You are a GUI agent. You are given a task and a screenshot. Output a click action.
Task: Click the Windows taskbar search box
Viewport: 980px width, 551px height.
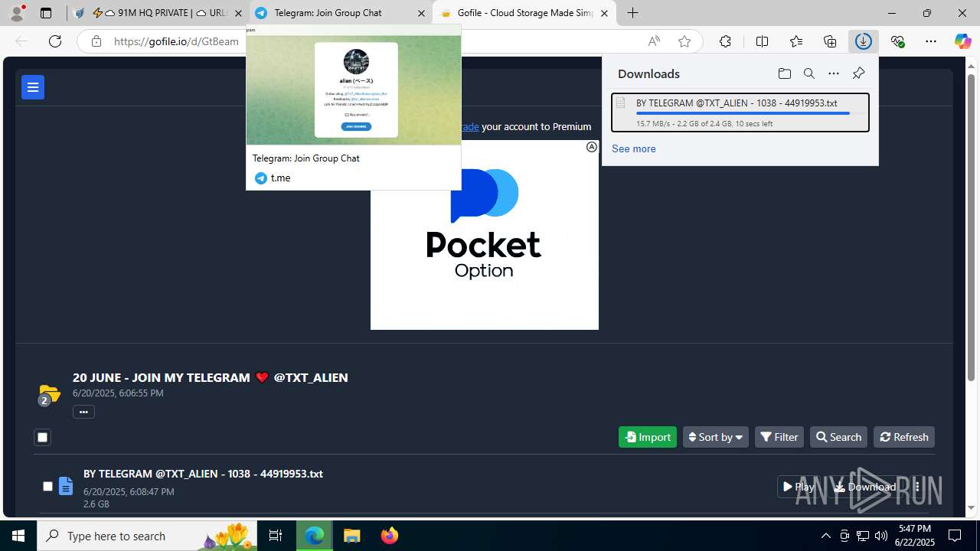pyautogui.click(x=148, y=536)
